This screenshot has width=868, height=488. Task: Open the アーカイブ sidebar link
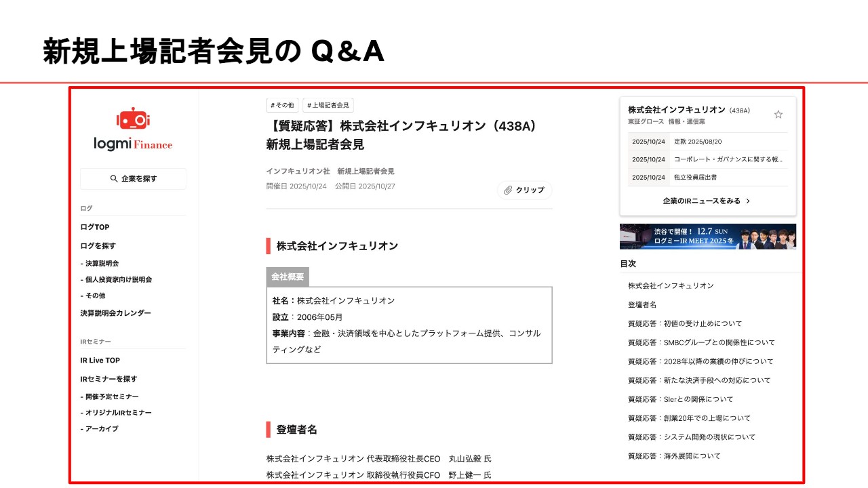click(x=99, y=429)
